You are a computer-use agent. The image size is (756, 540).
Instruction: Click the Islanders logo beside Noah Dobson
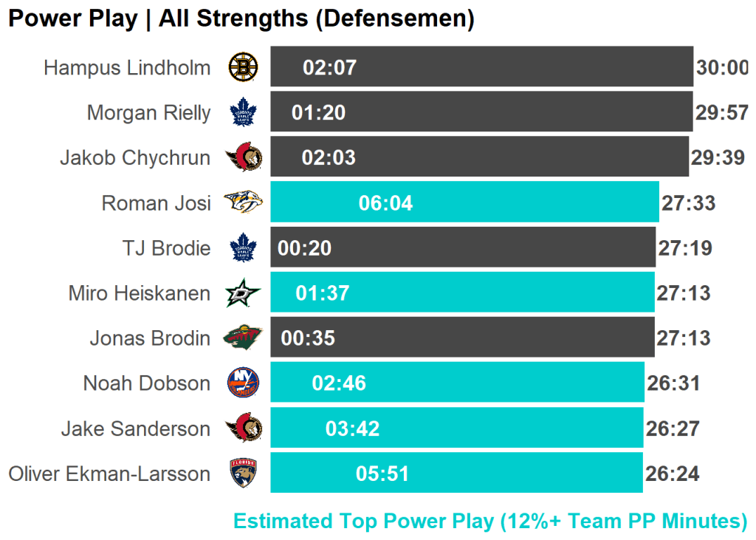point(243,383)
